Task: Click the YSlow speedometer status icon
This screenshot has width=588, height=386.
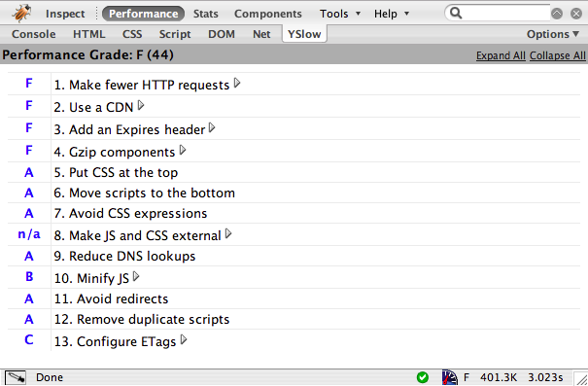Action: click(450, 377)
